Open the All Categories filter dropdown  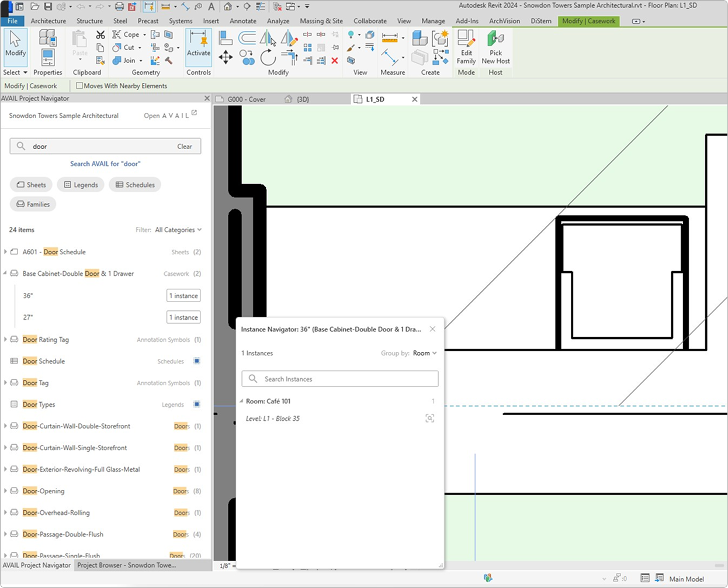coord(178,230)
